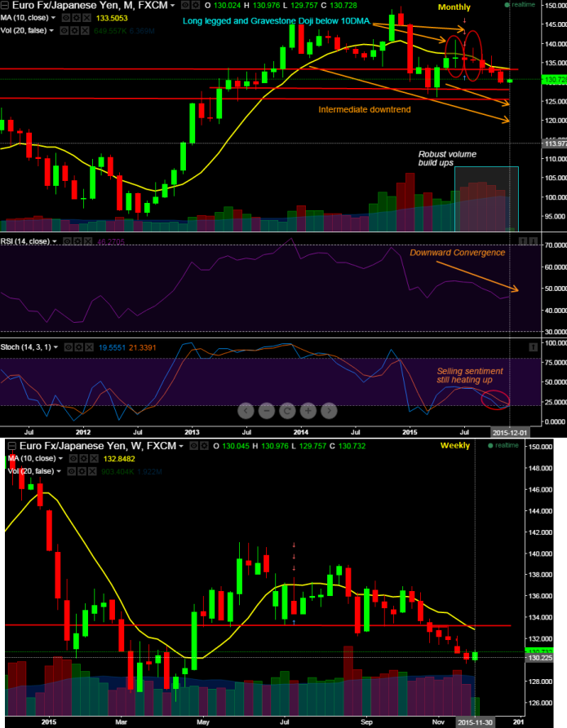Remove the monthly MA (10, close) indicator
567x728 pixels.
coord(87,18)
